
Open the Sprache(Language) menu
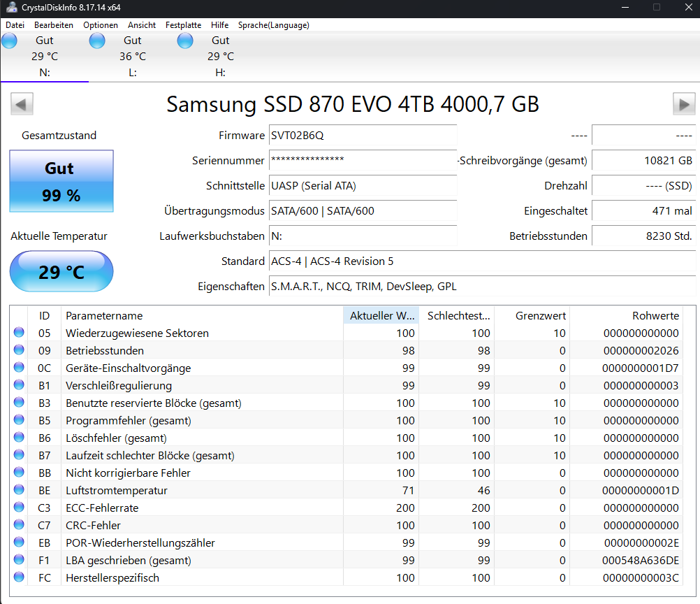pos(273,25)
